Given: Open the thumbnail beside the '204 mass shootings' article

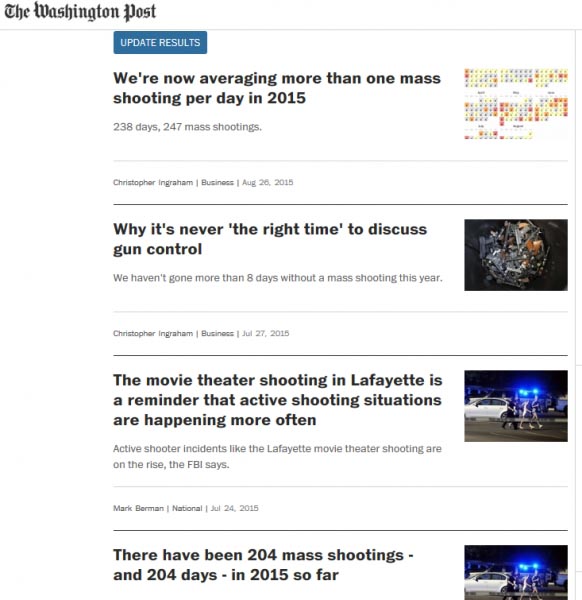Looking at the screenshot, I should [516, 572].
